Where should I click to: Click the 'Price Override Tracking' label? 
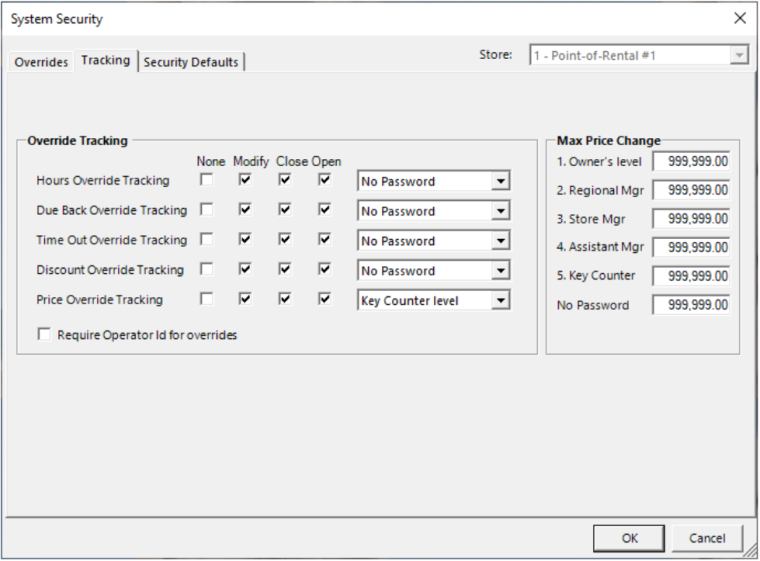(x=99, y=300)
